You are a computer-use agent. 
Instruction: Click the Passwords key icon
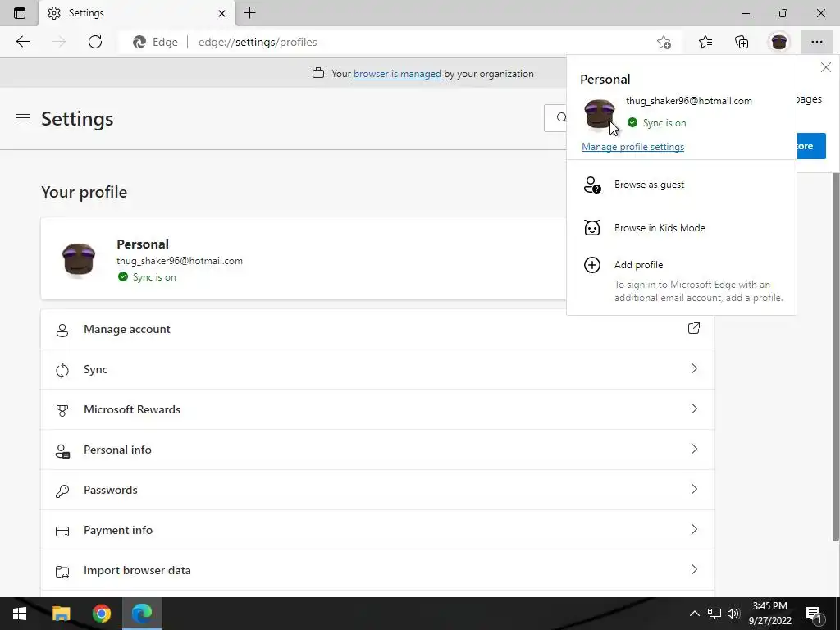(x=62, y=491)
